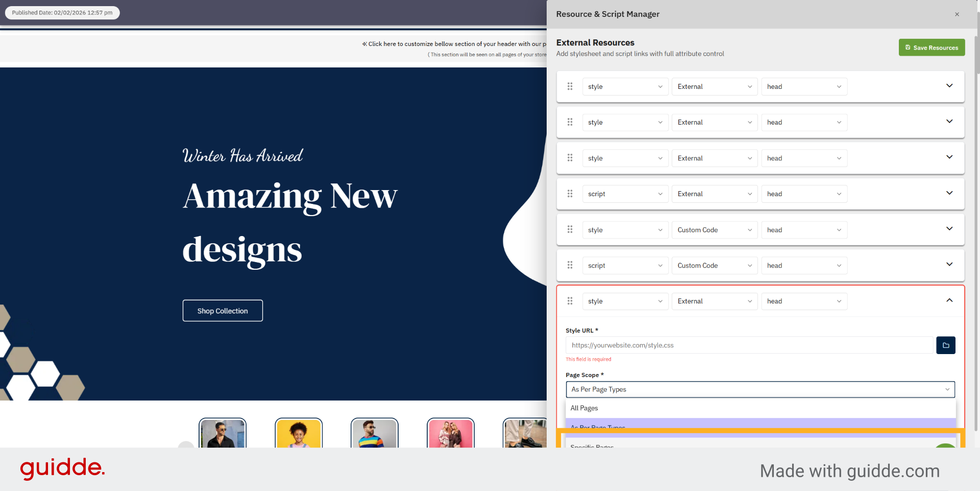The image size is (980, 491).
Task: Click the drag handle of the expanded style row
Action: (570, 301)
